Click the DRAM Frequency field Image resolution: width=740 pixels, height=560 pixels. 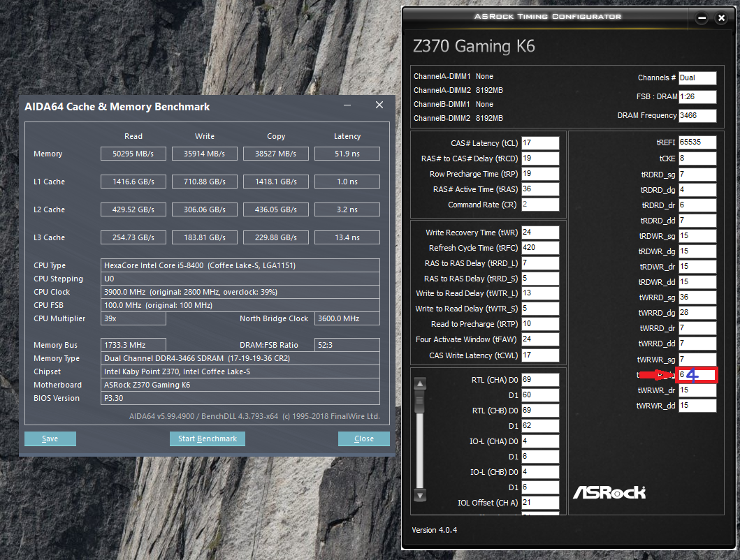[x=697, y=116]
